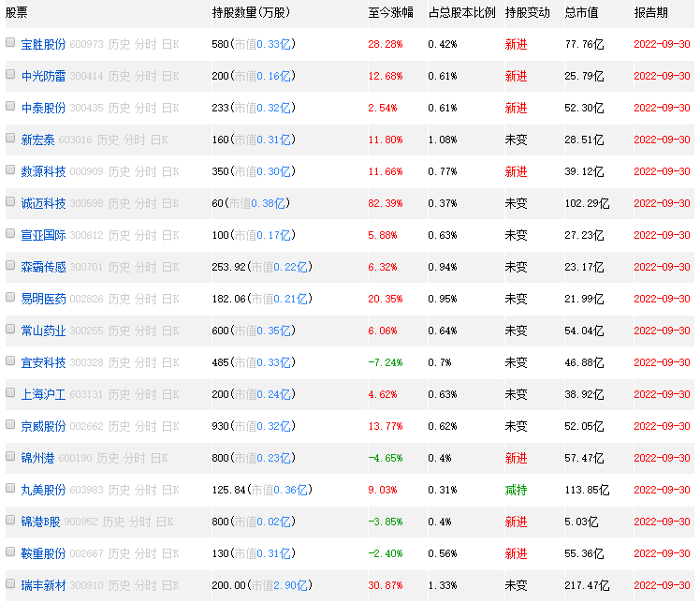700x603 pixels.
Task: Open the 京威股份 stock link
Action: [43, 426]
